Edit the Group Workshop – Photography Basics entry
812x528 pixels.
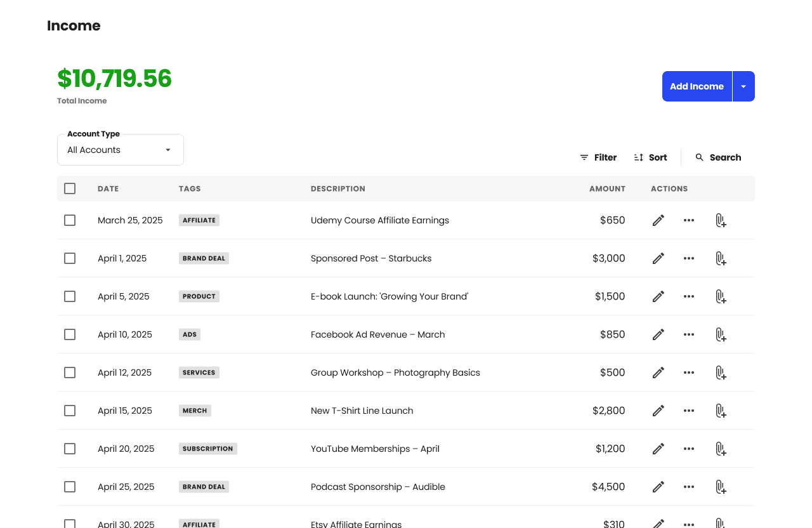point(658,373)
